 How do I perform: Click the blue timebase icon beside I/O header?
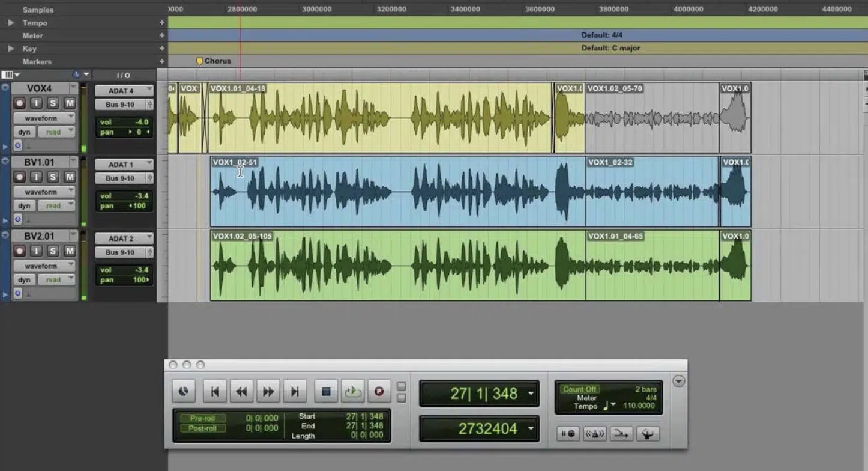click(x=76, y=75)
